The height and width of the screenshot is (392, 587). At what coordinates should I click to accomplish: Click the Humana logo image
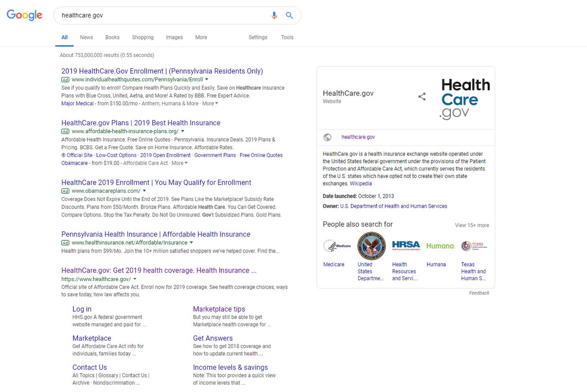pos(440,246)
